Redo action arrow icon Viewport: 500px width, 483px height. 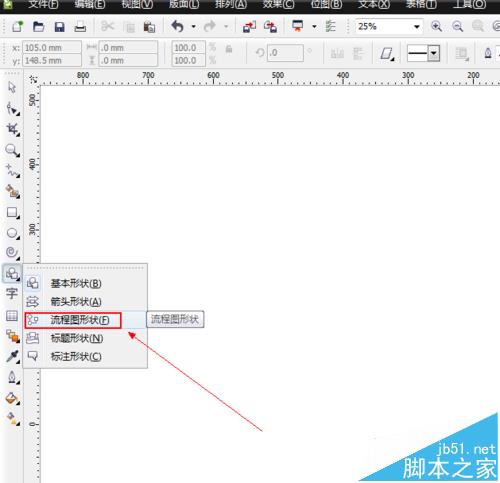click(x=210, y=26)
